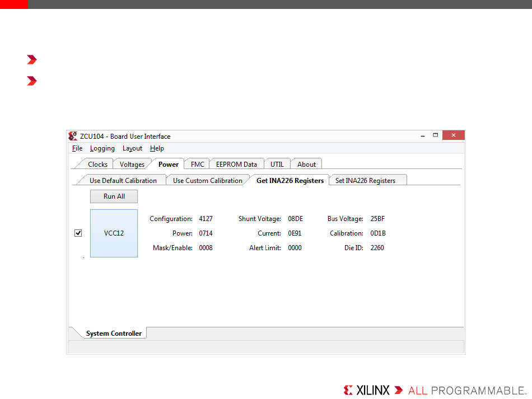Maximize the ZCU104 window
532x399 pixels.
pos(435,135)
